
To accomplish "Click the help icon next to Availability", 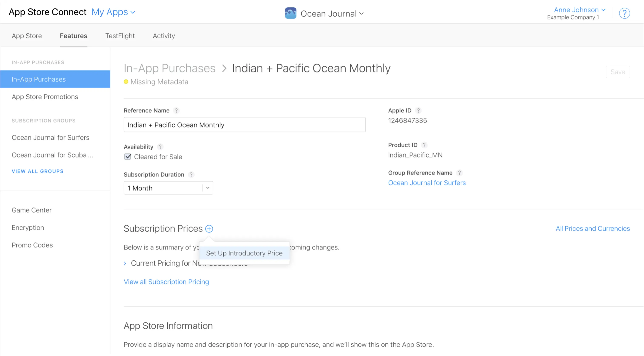I will click(160, 147).
